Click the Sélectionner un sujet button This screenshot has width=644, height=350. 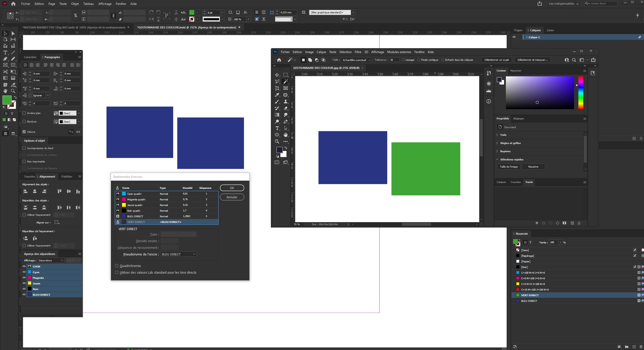(x=496, y=60)
